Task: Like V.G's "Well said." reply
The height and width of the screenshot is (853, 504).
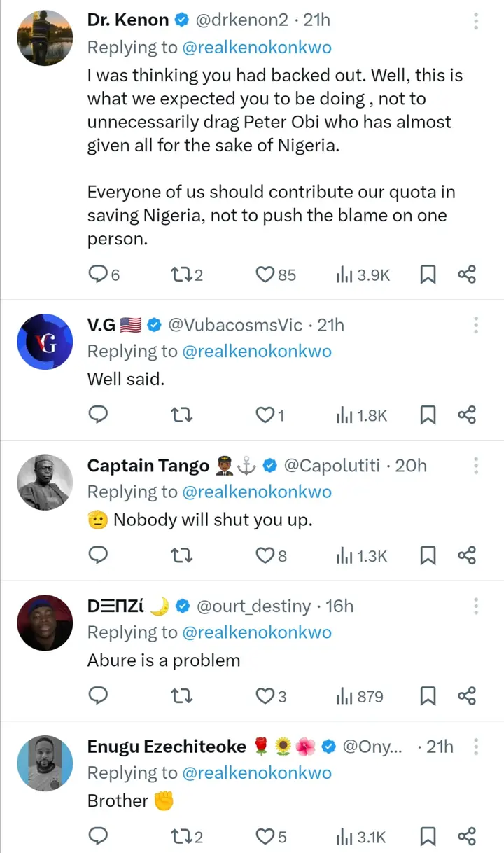Action: pos(265,416)
